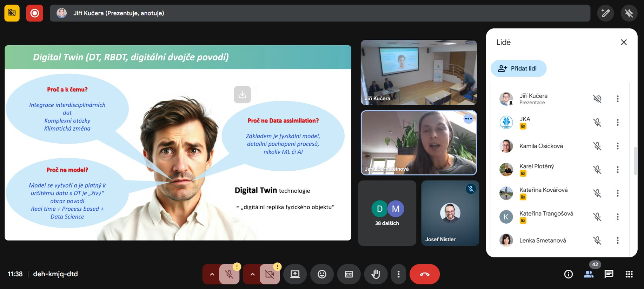Open the 38 dalších participants tile
The height and width of the screenshot is (289, 644).
pyautogui.click(x=387, y=213)
